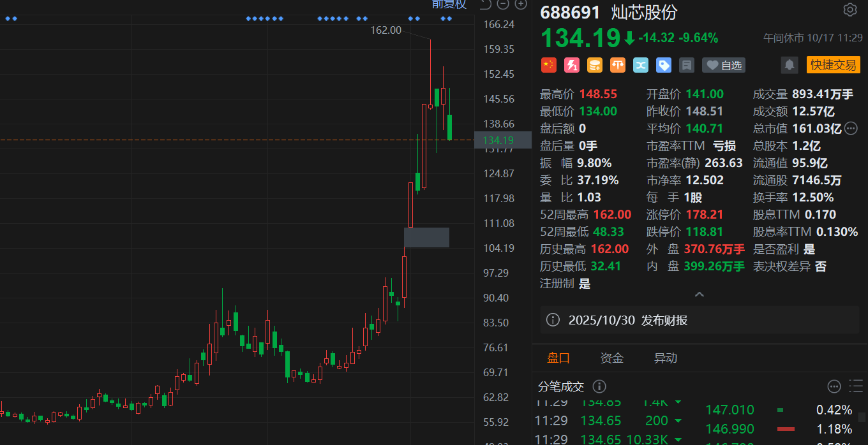Collapse the stock details panel chevron
Screen dimensions: 868x445
point(699,295)
